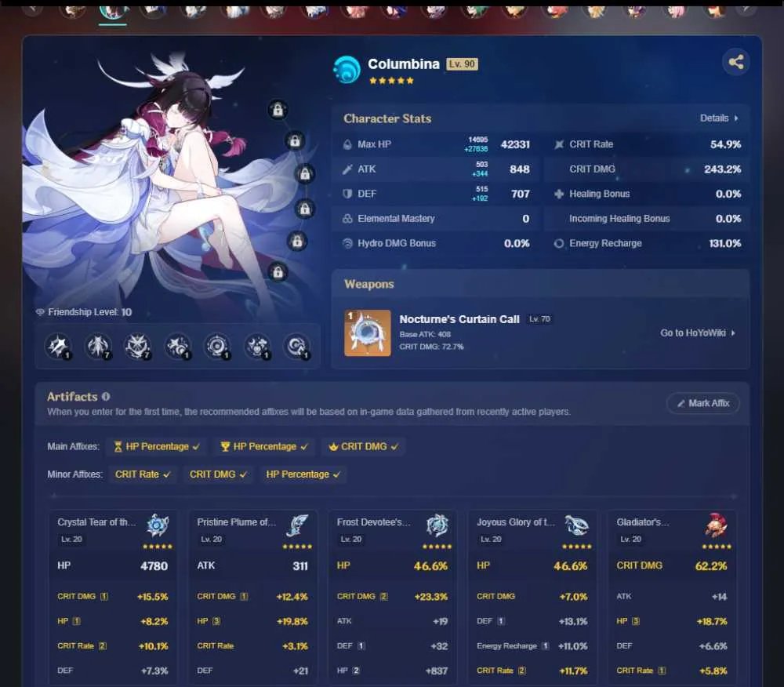This screenshot has width=784, height=687.
Task: Open the first talent icon under Friendship Level
Action: 58,346
